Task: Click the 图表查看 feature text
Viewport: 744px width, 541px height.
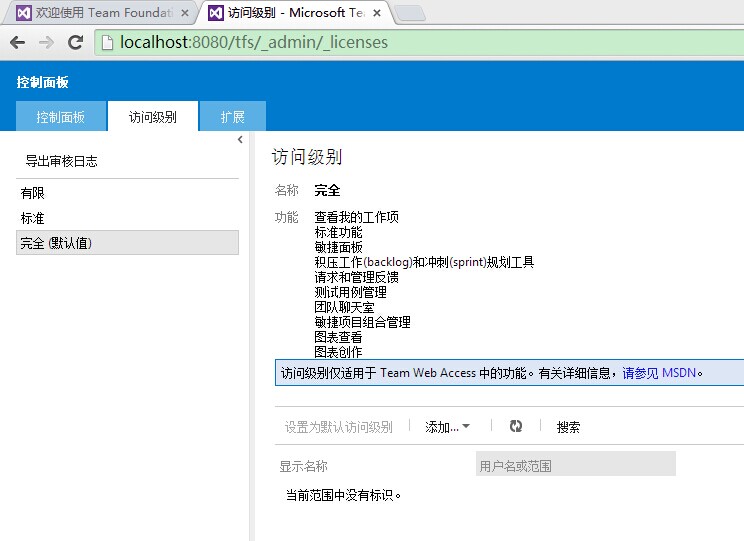Action: tap(338, 337)
